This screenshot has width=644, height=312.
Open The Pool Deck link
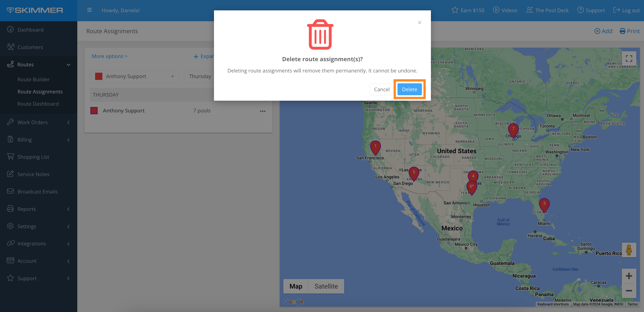click(x=547, y=10)
